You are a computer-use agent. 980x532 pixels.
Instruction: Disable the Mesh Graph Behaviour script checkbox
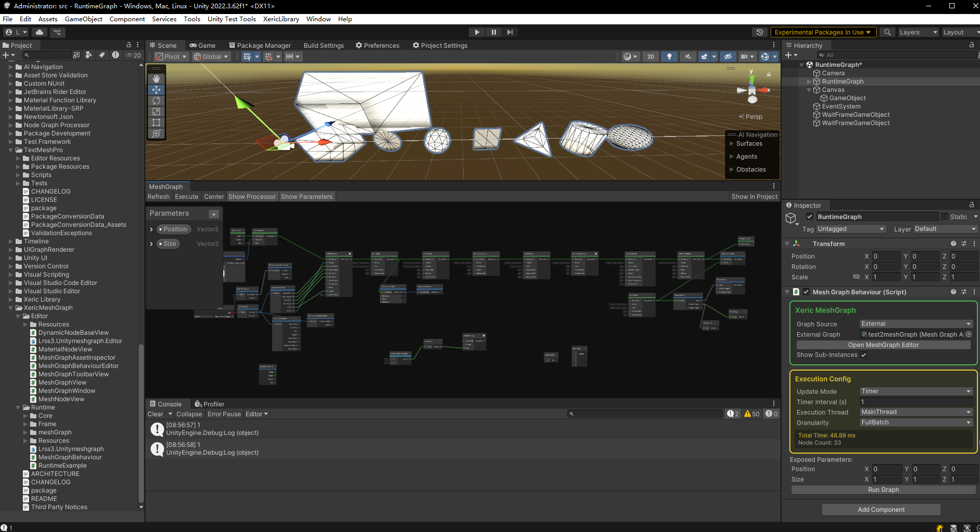tap(806, 292)
